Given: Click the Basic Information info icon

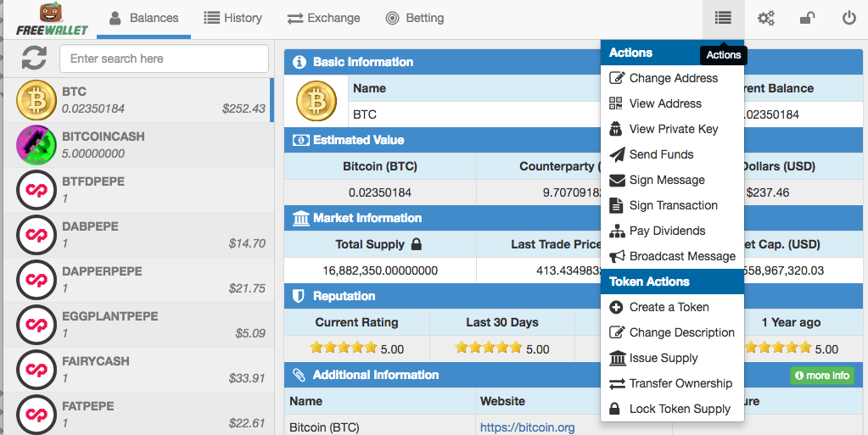Looking at the screenshot, I should pos(300,62).
